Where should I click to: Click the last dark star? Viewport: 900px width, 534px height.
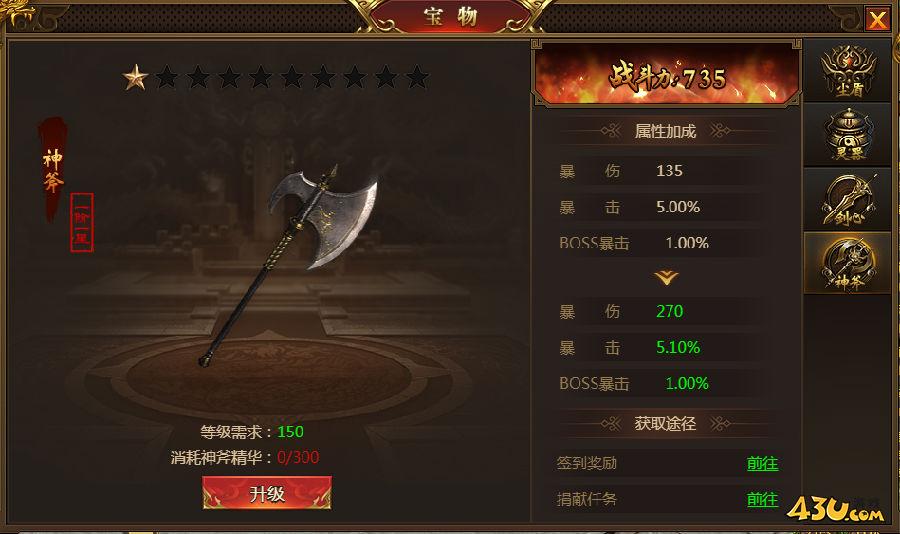417,77
